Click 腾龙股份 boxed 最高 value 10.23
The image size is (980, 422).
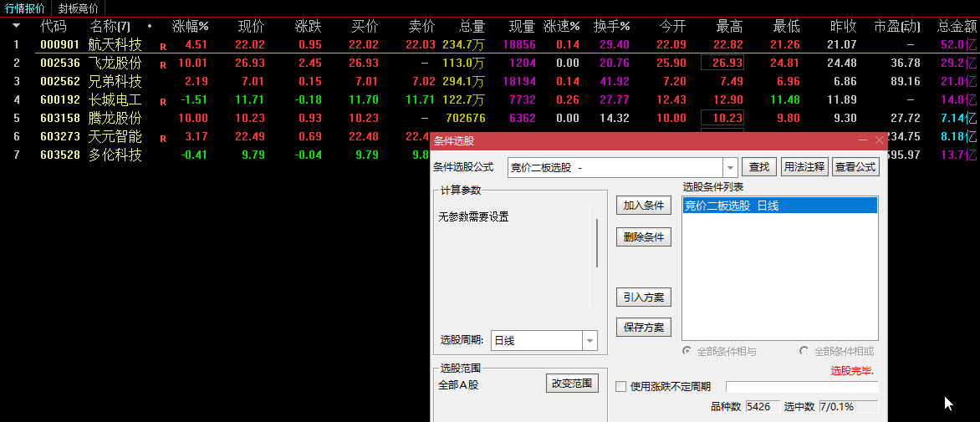pos(722,119)
